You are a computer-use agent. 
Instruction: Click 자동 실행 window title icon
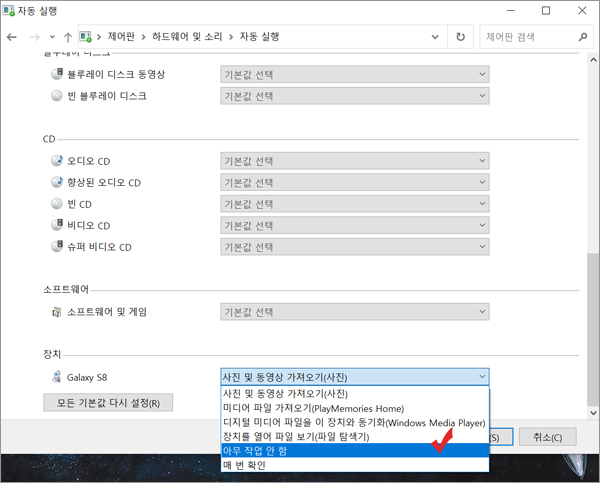[8, 10]
